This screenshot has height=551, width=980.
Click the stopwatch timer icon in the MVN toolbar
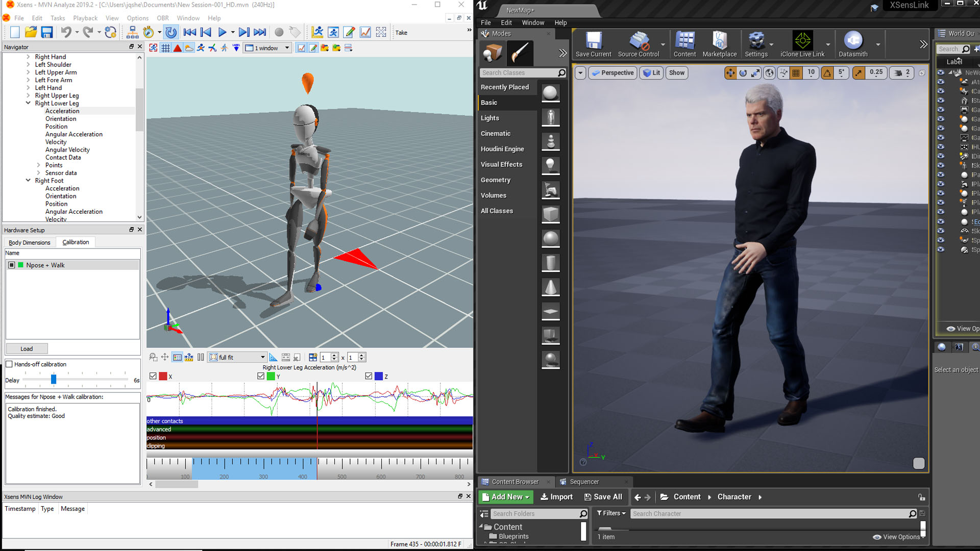point(148,33)
